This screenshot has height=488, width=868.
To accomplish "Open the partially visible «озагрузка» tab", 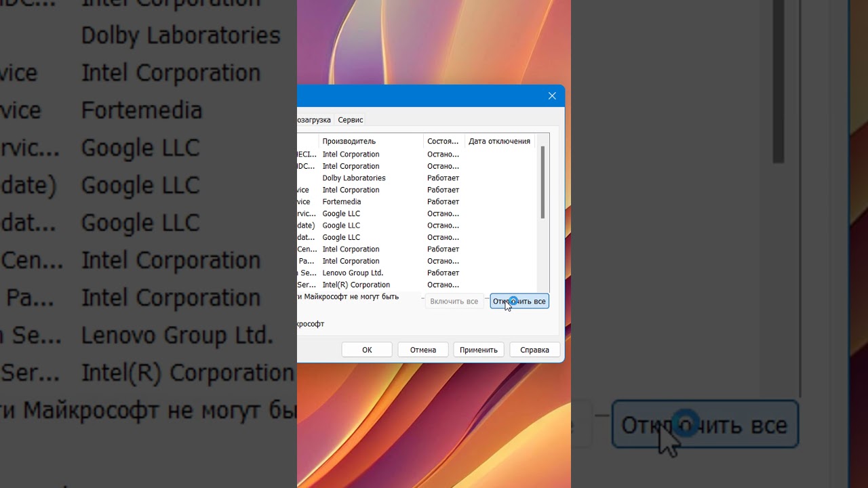I will pyautogui.click(x=315, y=120).
